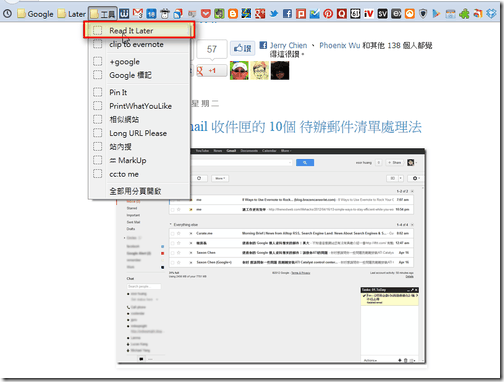The width and height of the screenshot is (504, 382).
Task: Open Jerry Chien's profile link
Action: tap(288, 45)
